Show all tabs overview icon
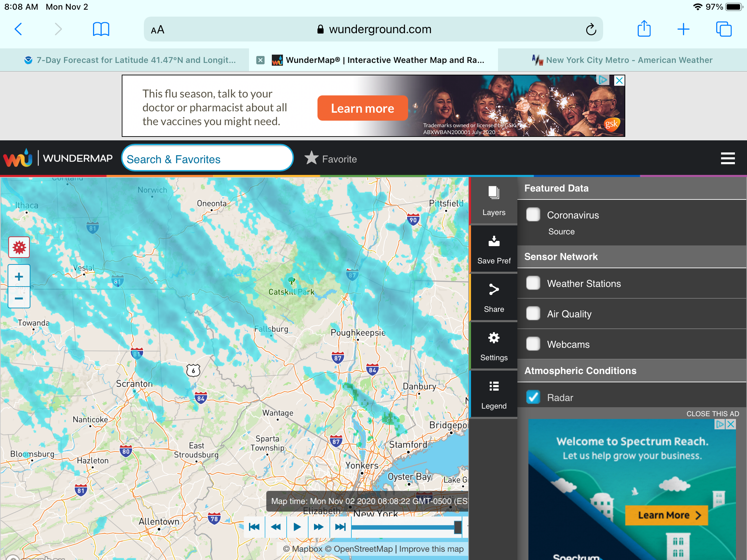Screen dimensions: 747x560 pyautogui.click(x=724, y=29)
